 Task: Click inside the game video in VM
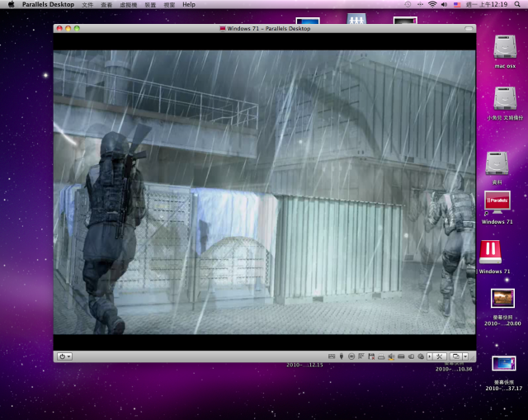pos(264,192)
